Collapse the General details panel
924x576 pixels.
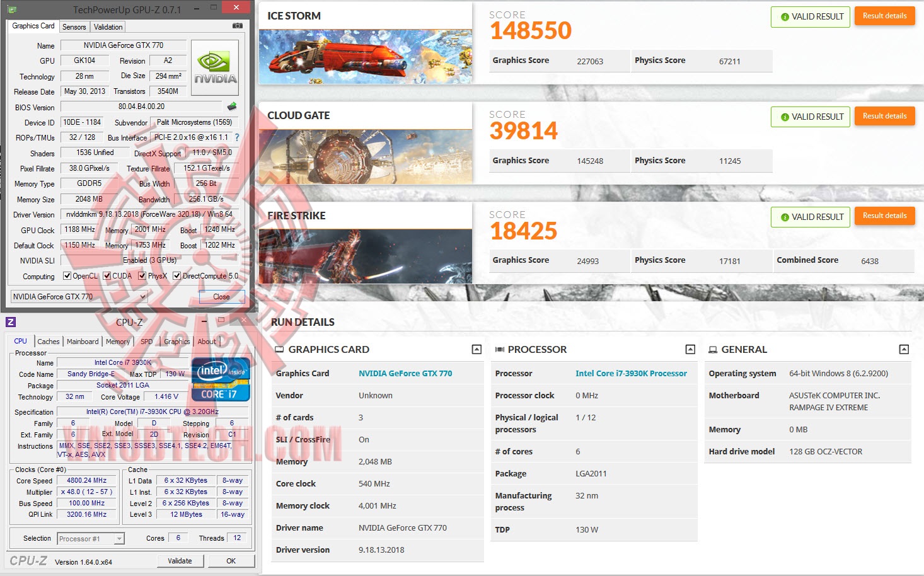[904, 350]
